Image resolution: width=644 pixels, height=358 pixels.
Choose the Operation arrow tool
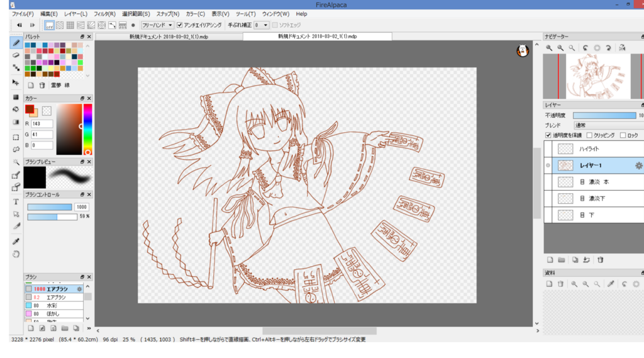coord(16,214)
